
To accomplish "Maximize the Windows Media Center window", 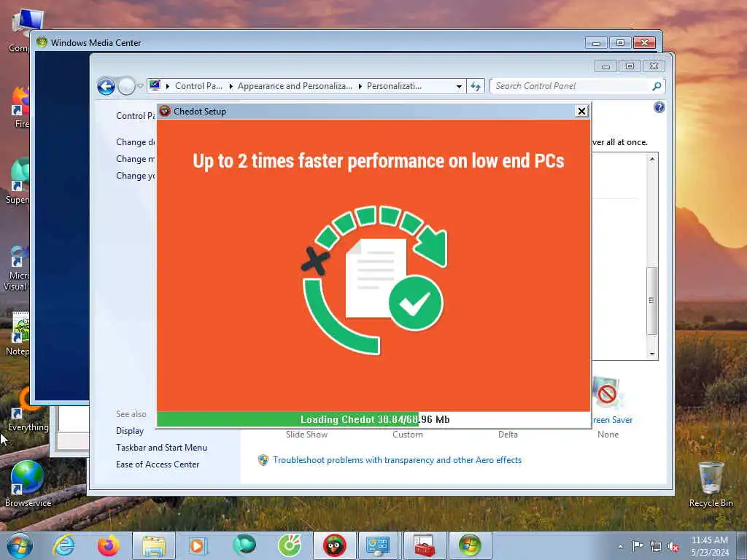I will click(x=620, y=43).
